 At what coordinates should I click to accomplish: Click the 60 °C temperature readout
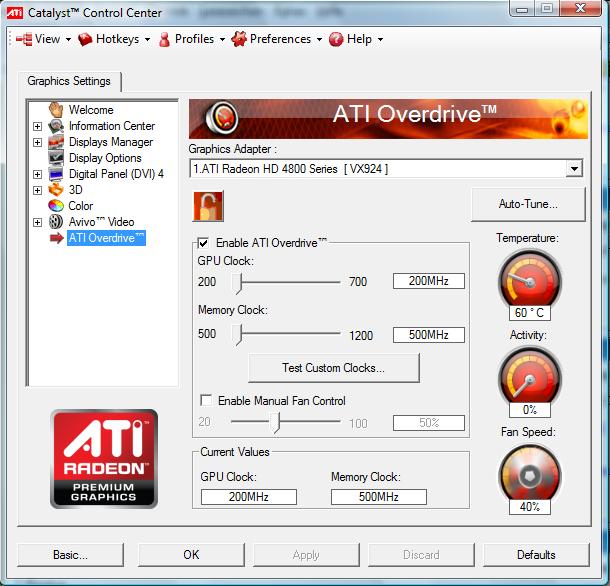[529, 313]
